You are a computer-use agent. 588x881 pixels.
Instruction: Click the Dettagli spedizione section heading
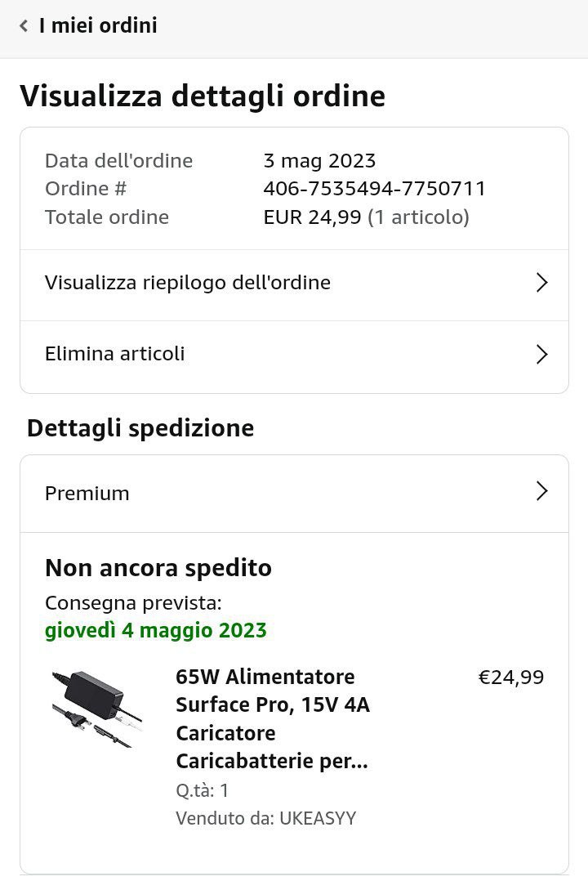140,428
